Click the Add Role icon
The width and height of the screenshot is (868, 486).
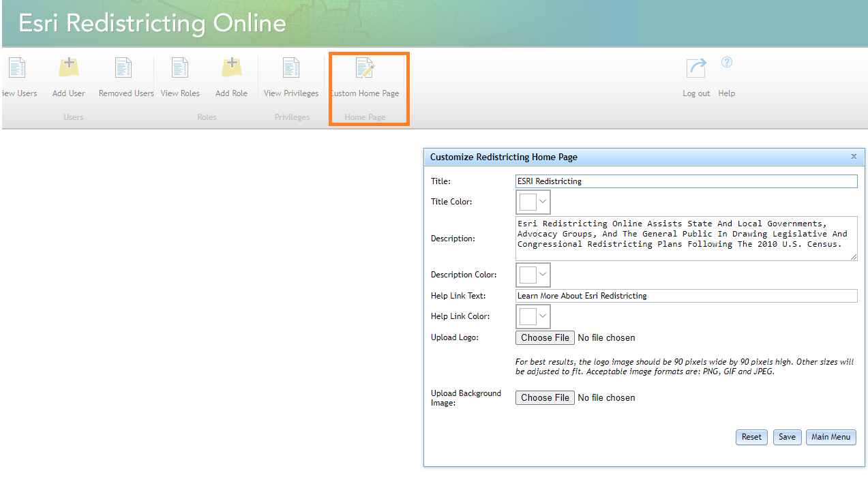(232, 68)
